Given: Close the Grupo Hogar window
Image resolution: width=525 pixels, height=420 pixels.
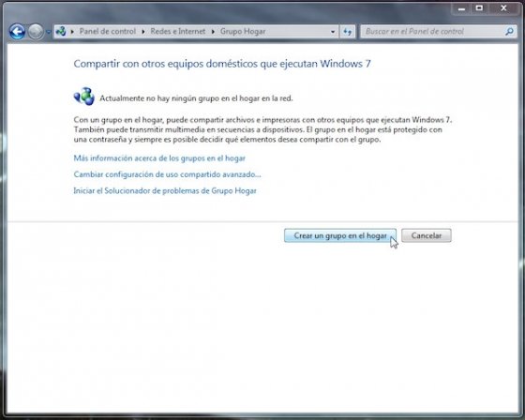Looking at the screenshot, I should pos(503,8).
